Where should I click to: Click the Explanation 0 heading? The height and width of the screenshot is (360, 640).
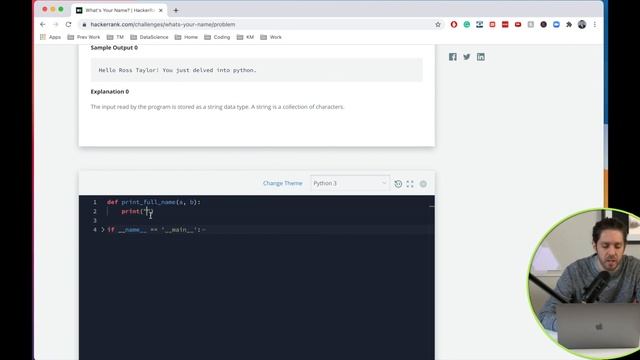tap(110, 91)
